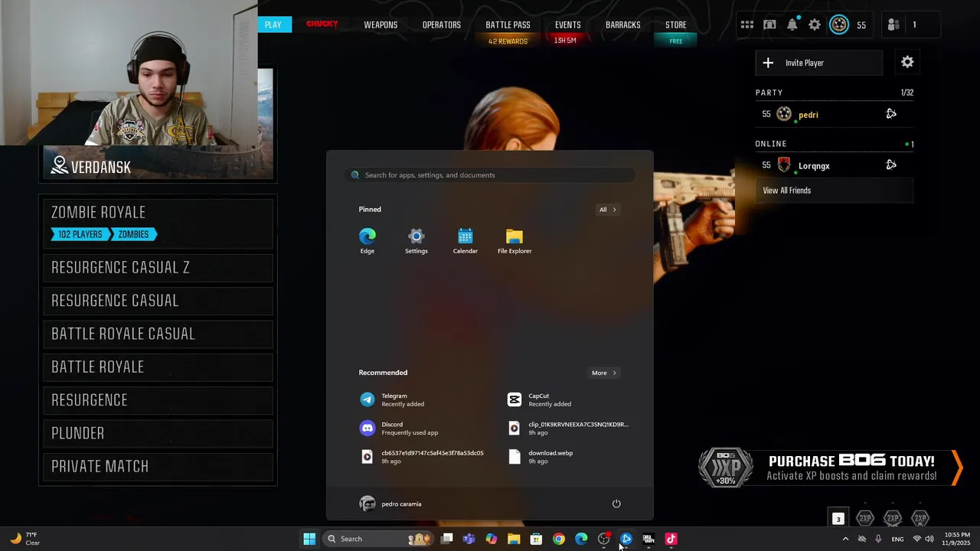
Task: Open the STORE tab
Action: [675, 25]
